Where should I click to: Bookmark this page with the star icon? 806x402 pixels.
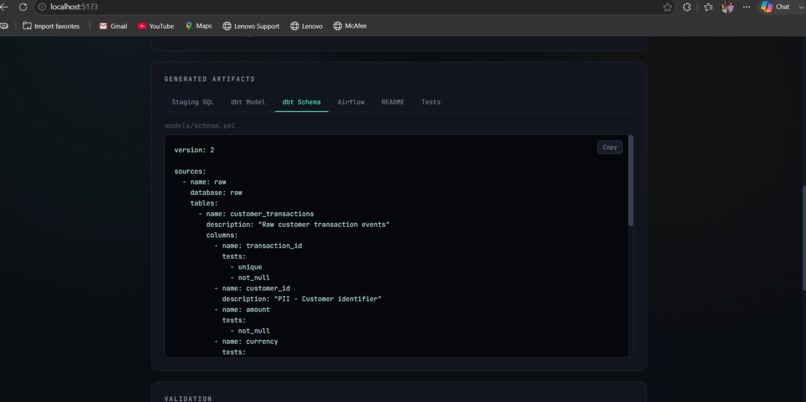coord(667,7)
